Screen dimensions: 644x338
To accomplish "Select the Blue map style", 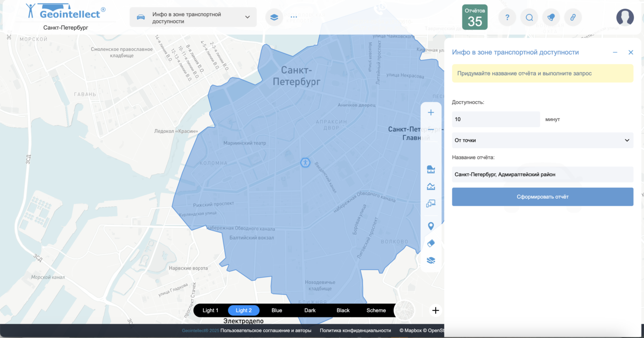I will (x=277, y=310).
